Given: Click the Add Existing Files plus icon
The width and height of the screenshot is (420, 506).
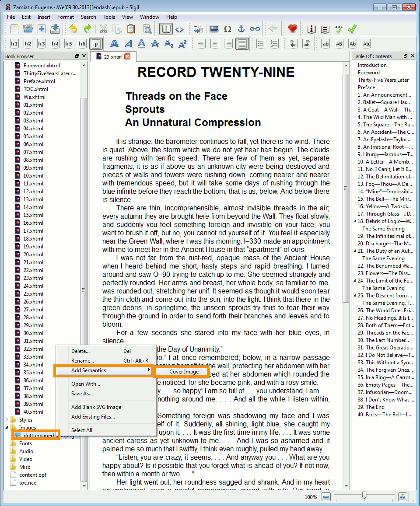Looking at the screenshot, I should (41, 29).
